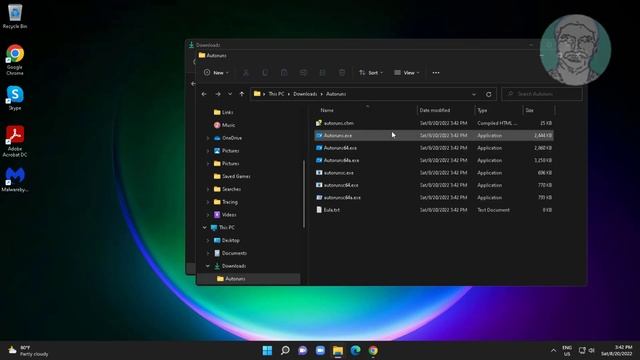
Task: Open Teams Chat from the taskbar
Action: [302, 350]
